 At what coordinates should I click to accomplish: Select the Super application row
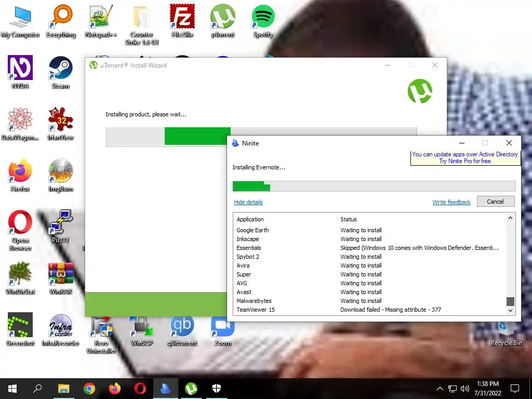[x=369, y=274]
